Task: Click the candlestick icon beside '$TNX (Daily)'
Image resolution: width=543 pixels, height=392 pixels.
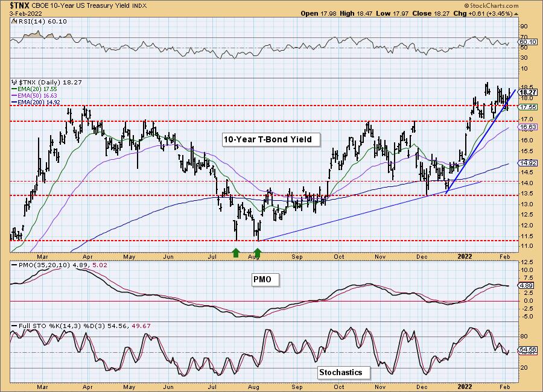Action: pyautogui.click(x=14, y=82)
